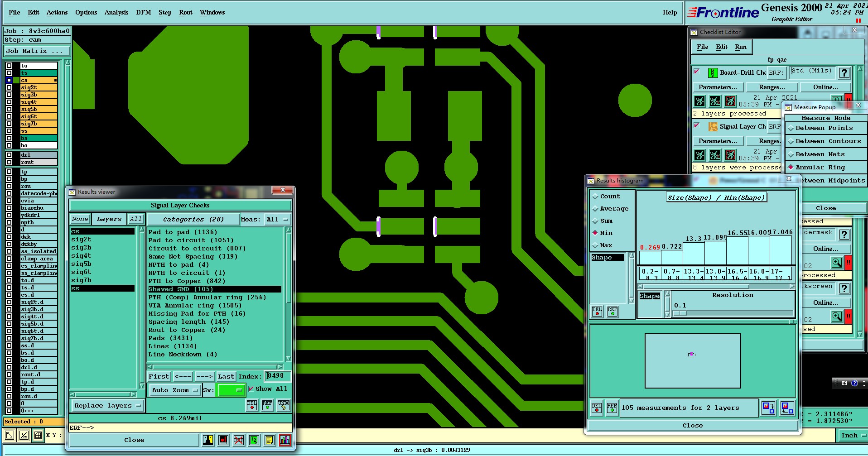Click REF icon left of measurements summary

tap(612, 408)
